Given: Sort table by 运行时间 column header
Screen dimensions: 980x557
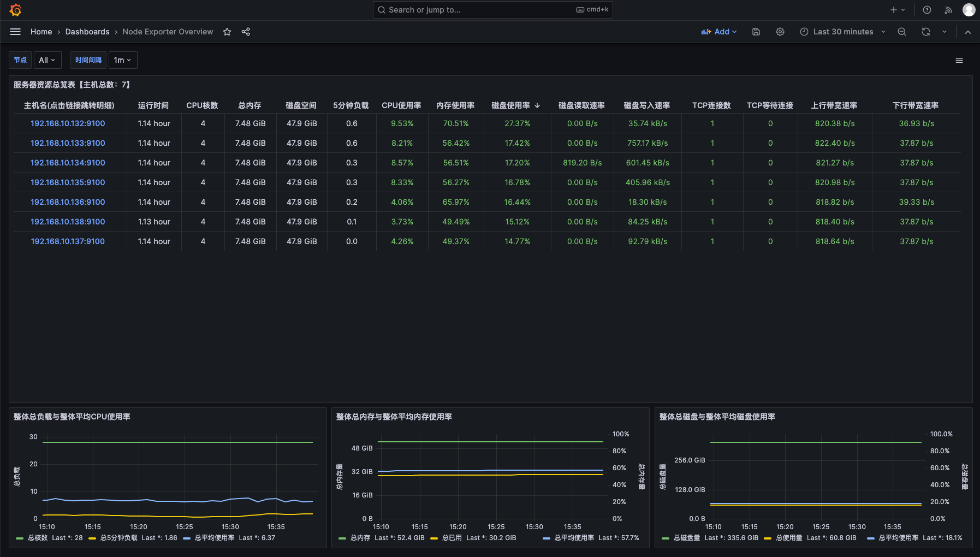Looking at the screenshot, I should 153,105.
